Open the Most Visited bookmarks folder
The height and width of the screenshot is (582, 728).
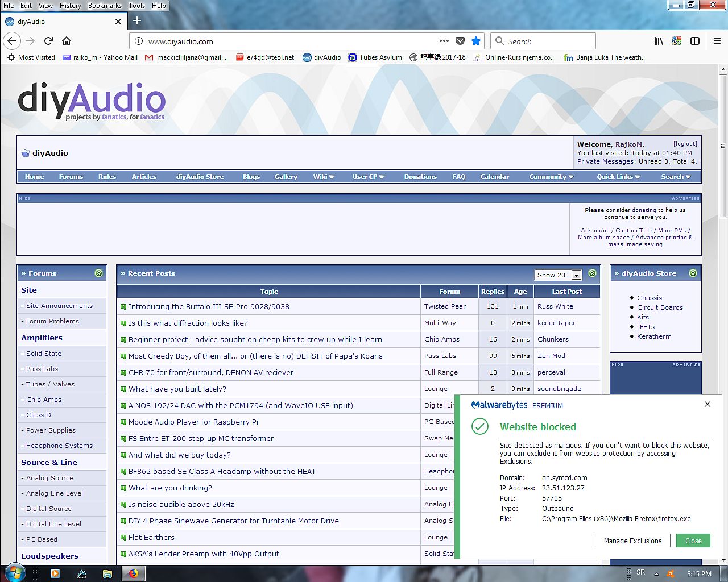[31, 57]
